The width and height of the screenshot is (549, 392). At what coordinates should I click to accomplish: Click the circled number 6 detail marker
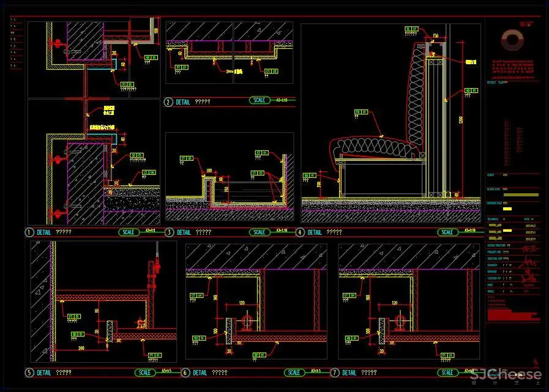tap(185, 372)
